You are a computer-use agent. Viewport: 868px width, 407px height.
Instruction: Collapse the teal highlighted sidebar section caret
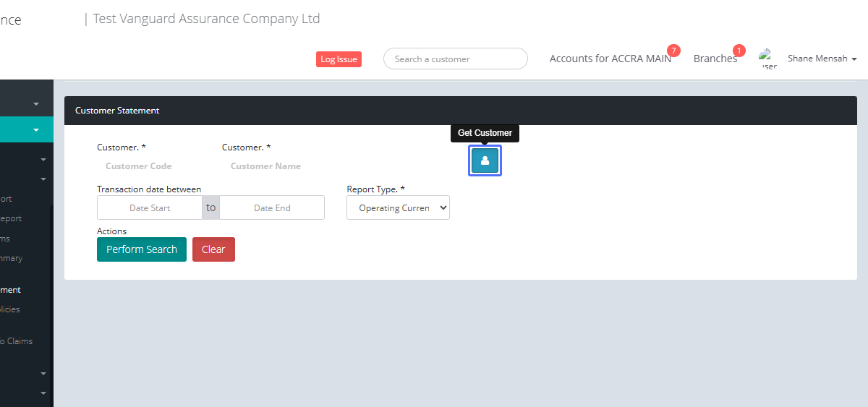point(36,130)
